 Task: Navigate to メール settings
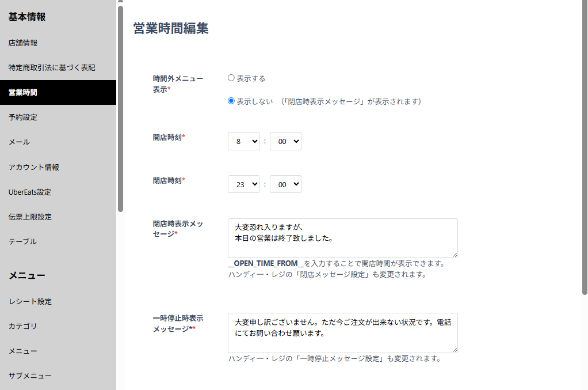(19, 142)
